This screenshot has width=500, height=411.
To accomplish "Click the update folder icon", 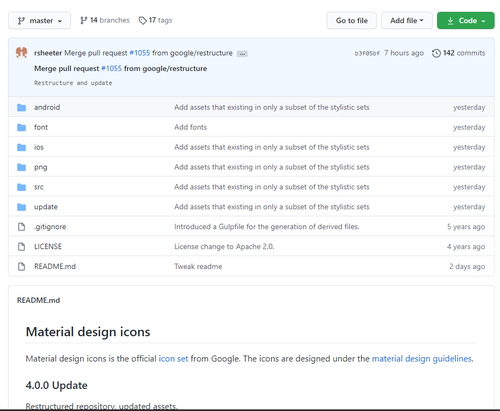I will (22, 207).
